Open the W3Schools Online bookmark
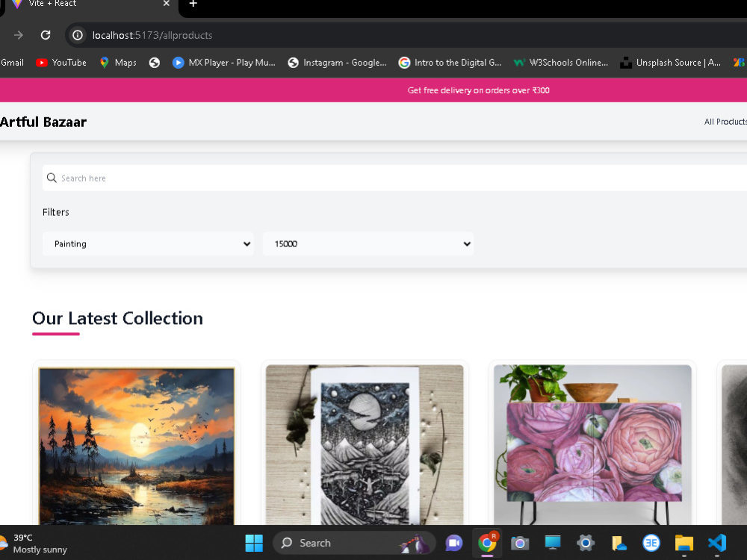 point(561,63)
